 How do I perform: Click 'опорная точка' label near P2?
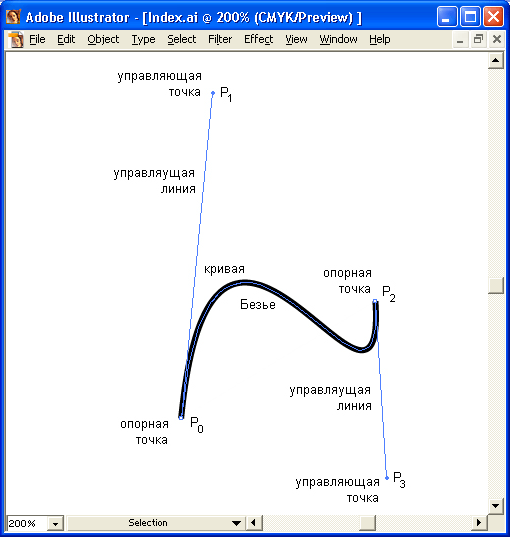[347, 281]
